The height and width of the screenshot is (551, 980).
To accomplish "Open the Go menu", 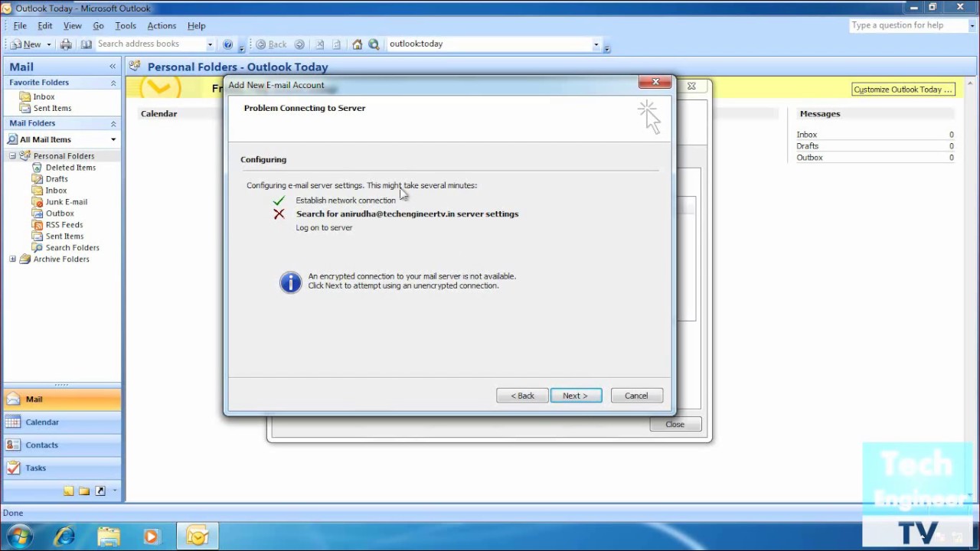I will [x=98, y=26].
